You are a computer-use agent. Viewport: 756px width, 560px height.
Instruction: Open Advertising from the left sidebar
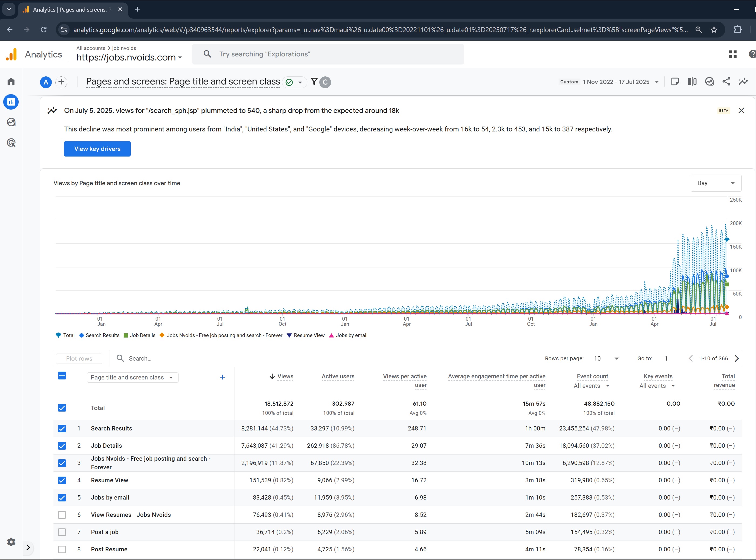point(11,143)
